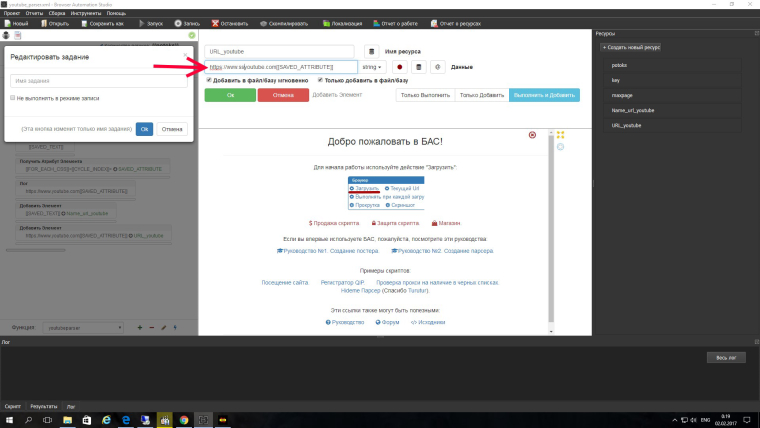Screen dimensions: 760x428
Task: Focus the Имя задания input field
Action: [99, 81]
